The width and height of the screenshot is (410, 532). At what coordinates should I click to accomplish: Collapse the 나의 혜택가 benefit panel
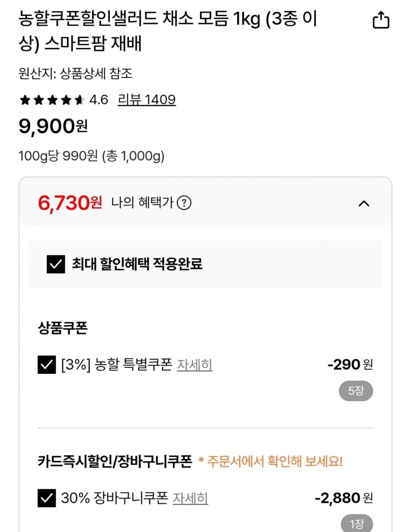click(364, 204)
